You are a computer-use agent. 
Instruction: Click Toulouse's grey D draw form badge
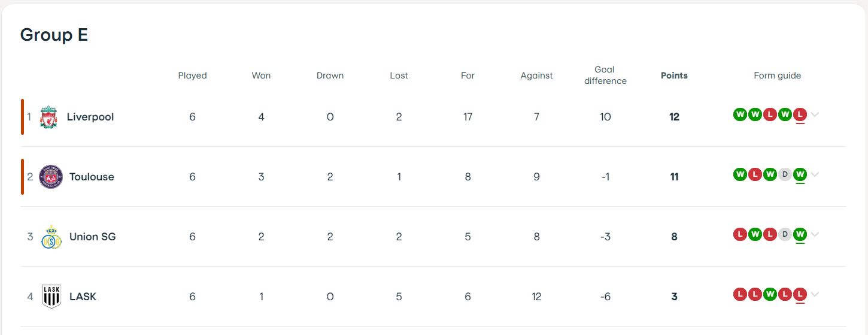785,174
